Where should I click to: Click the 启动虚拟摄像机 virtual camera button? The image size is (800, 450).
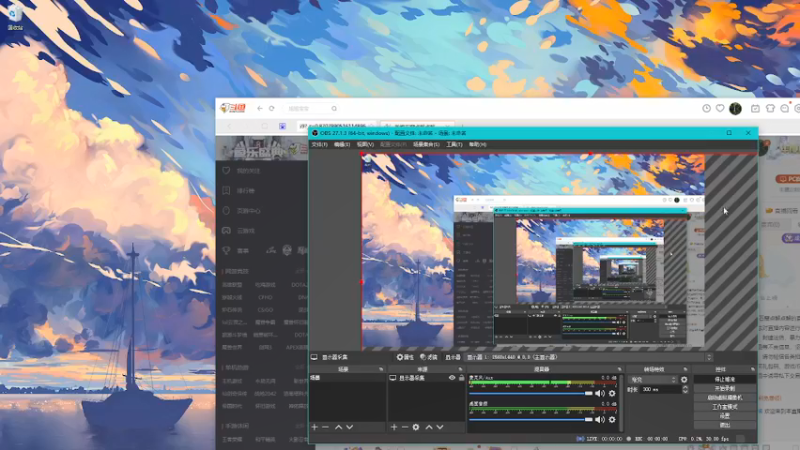pyautogui.click(x=724, y=397)
